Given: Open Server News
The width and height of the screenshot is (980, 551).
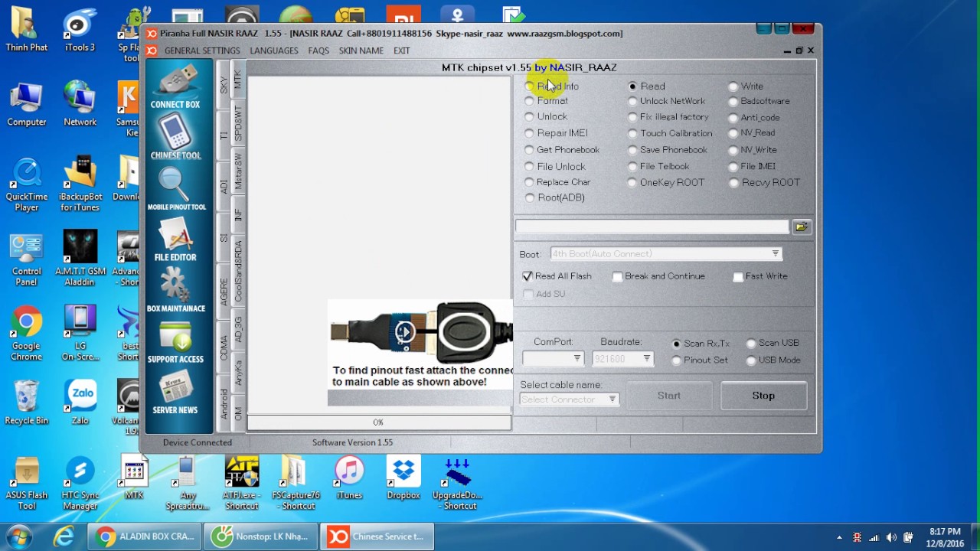Looking at the screenshot, I should pos(175,392).
